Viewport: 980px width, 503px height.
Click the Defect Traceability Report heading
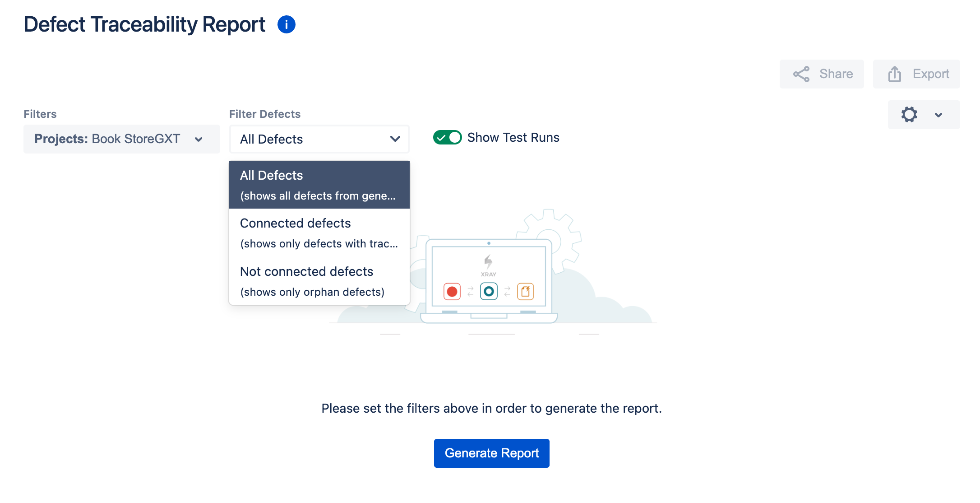pos(144,24)
